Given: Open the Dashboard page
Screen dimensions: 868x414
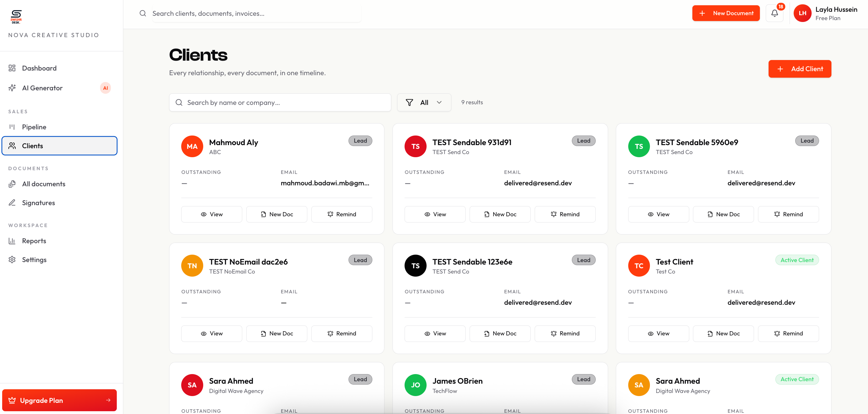Looking at the screenshot, I should click(x=60, y=68).
